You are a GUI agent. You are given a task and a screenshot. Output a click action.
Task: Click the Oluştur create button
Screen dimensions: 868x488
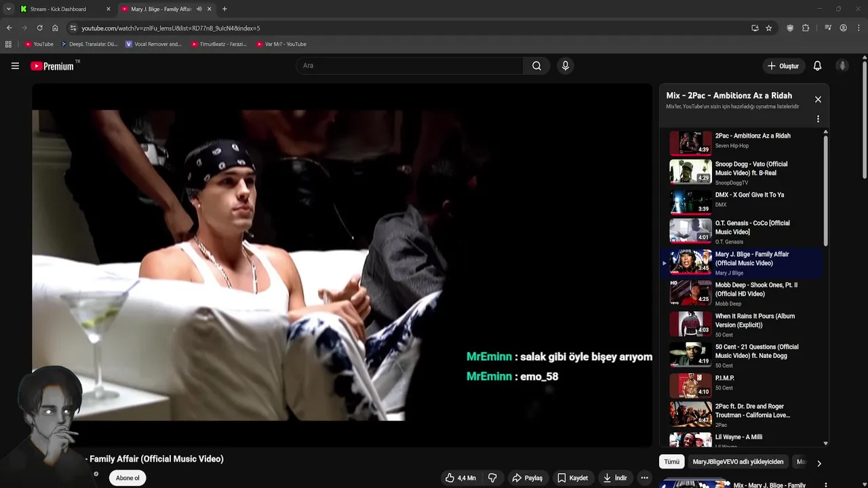[783, 66]
